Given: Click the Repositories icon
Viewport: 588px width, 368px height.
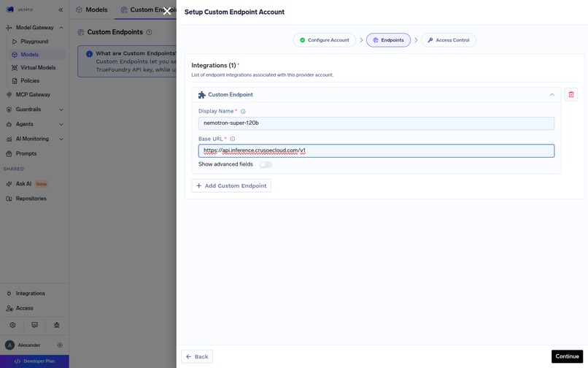Looking at the screenshot, I should (9, 199).
